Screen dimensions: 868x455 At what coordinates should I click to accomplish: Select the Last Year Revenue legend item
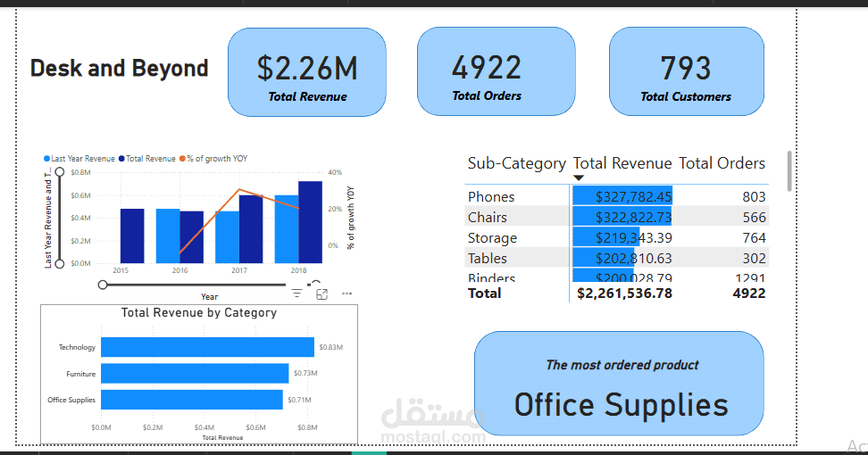pyautogui.click(x=79, y=159)
